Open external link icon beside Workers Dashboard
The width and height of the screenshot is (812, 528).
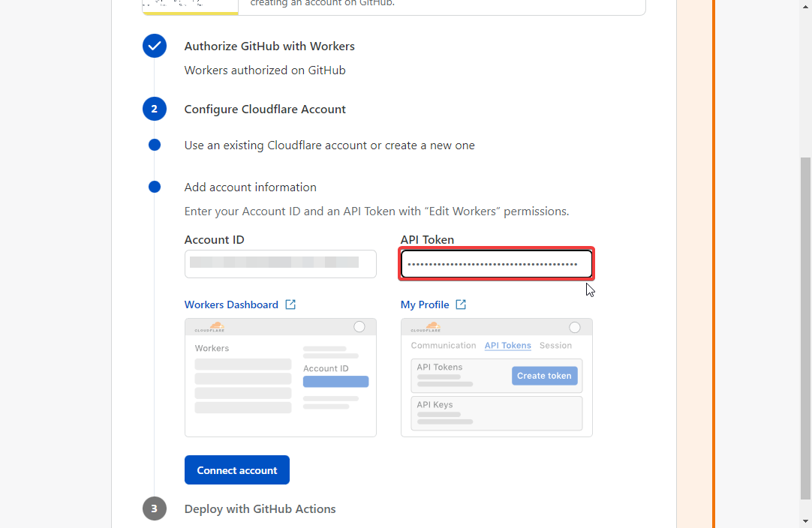pyautogui.click(x=290, y=304)
